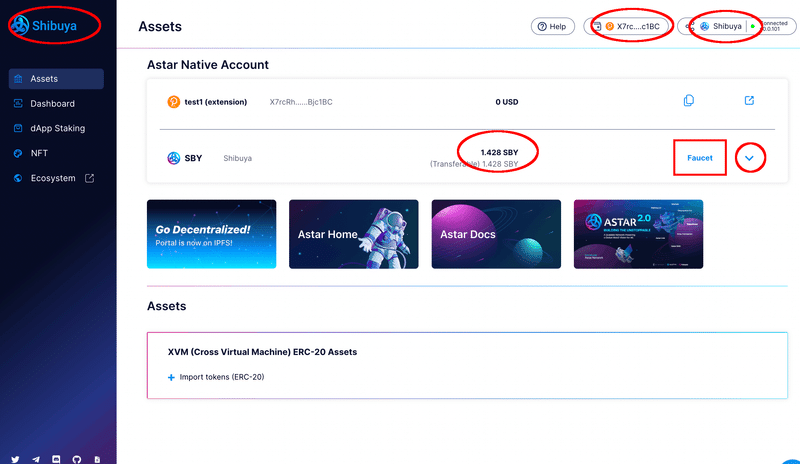Open Astar 2.0 banner
The image size is (800, 464).
tap(638, 234)
